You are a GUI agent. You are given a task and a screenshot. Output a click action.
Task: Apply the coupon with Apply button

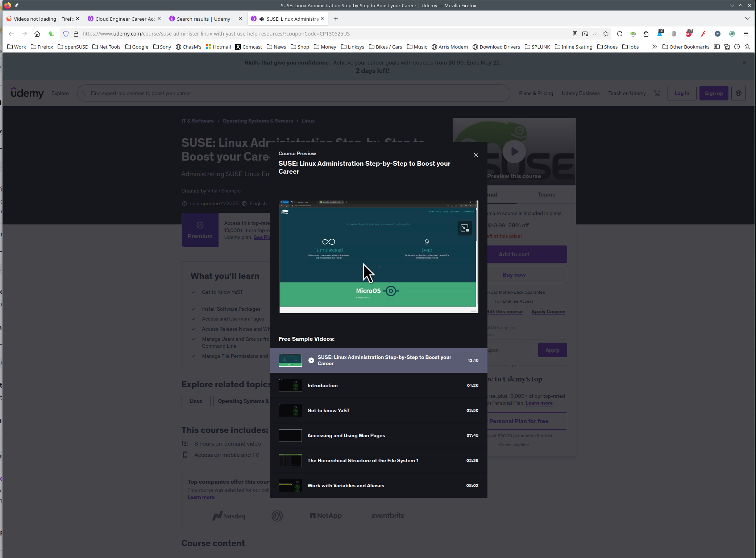[552, 350]
